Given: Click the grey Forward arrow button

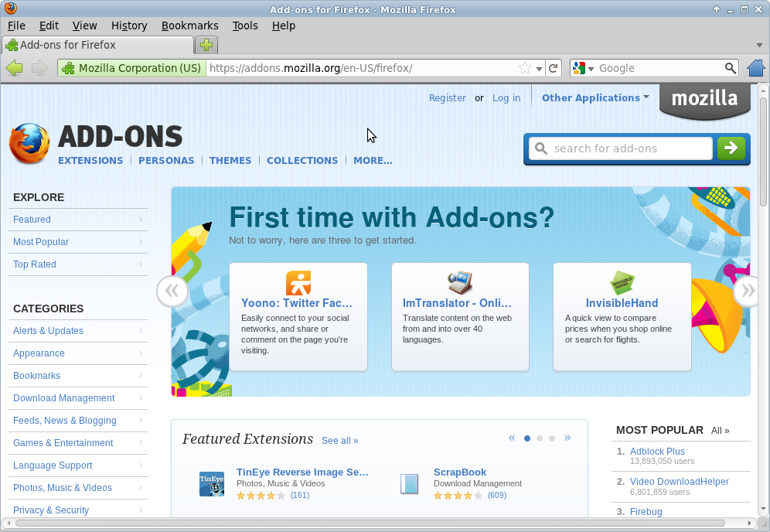Looking at the screenshot, I should click(x=39, y=68).
